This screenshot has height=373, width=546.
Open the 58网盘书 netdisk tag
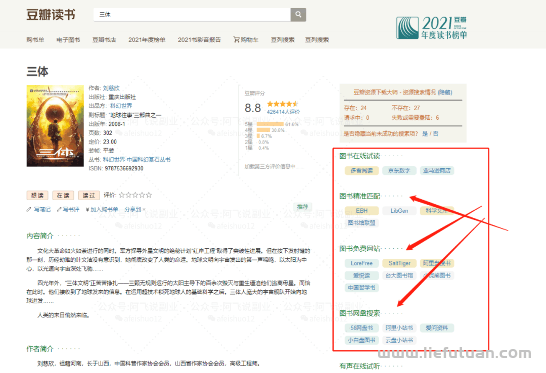click(361, 328)
